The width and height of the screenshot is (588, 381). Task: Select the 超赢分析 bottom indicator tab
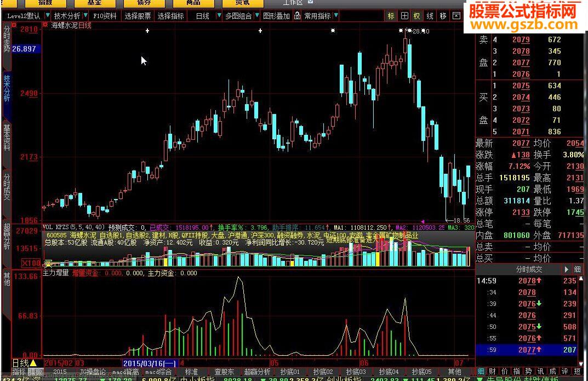pyautogui.click(x=257, y=372)
